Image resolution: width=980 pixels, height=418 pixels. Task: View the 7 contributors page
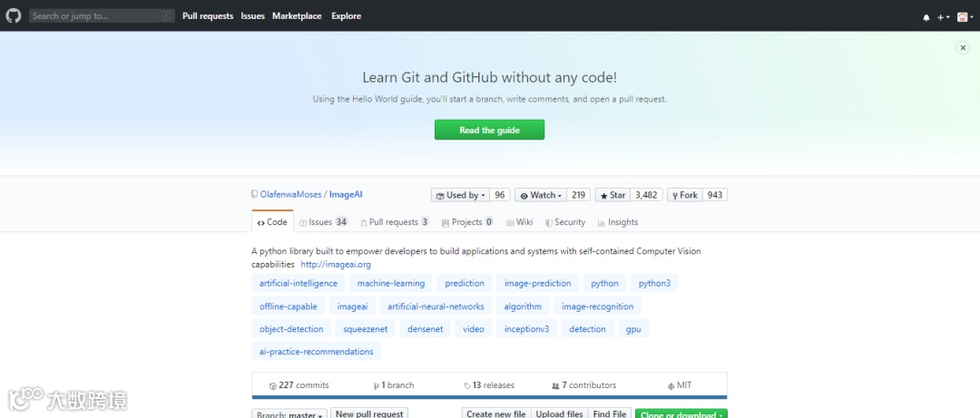pyautogui.click(x=583, y=384)
